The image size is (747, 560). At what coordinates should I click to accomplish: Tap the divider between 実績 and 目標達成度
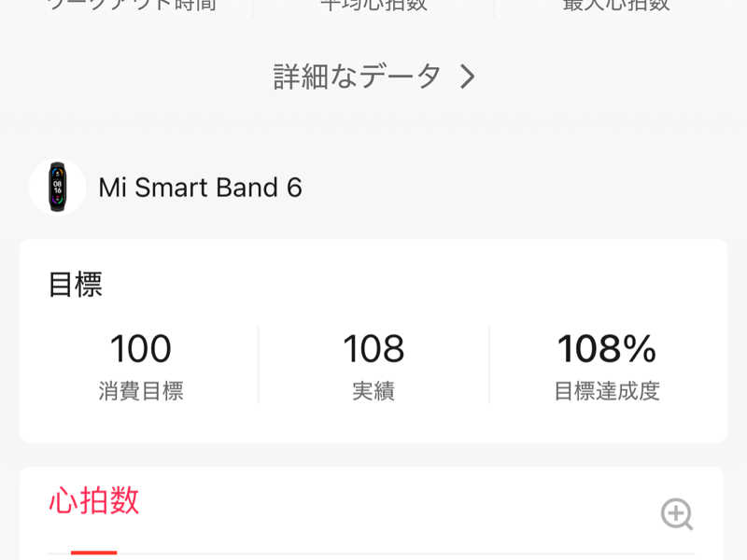(x=489, y=364)
